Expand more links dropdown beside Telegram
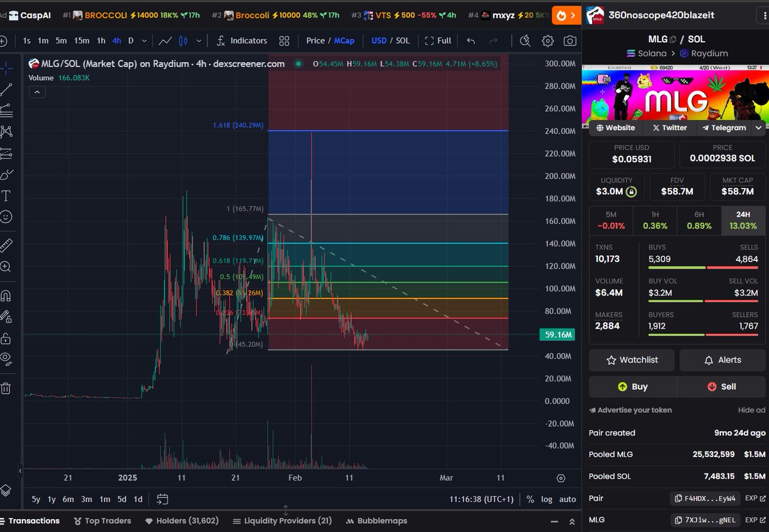The height and width of the screenshot is (532, 769). coord(759,128)
